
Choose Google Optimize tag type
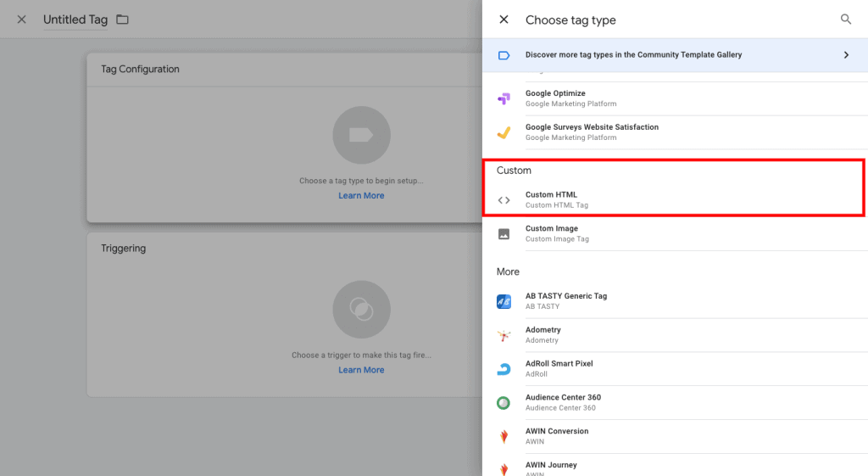point(675,98)
